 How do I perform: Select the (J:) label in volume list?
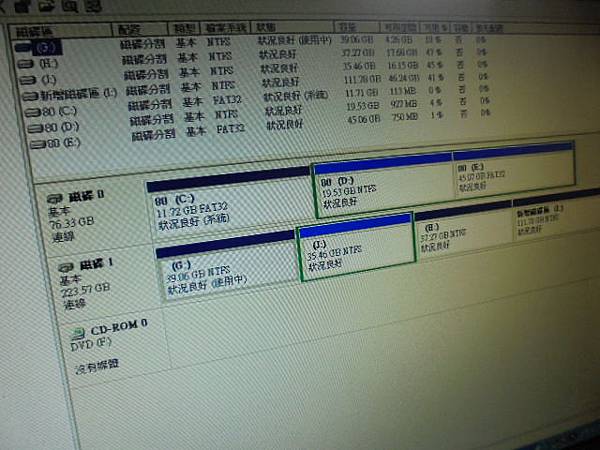point(49,80)
